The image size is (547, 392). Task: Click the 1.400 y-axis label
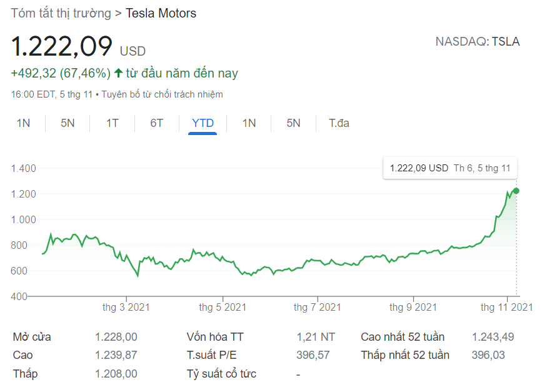tap(23, 168)
